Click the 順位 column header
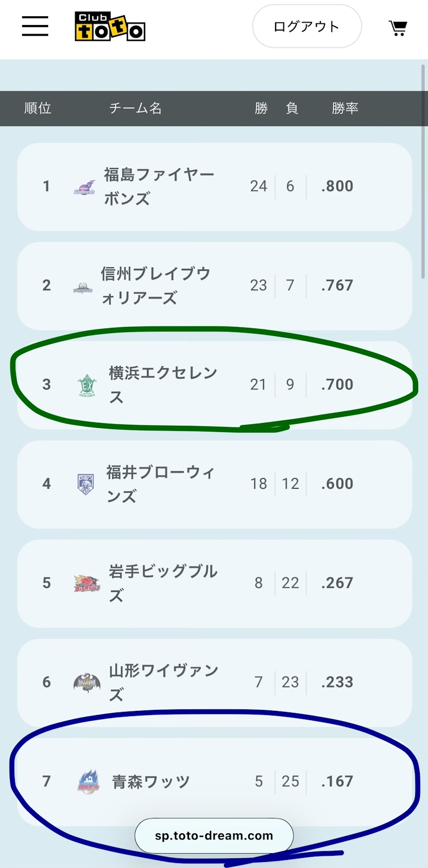 tap(38, 108)
